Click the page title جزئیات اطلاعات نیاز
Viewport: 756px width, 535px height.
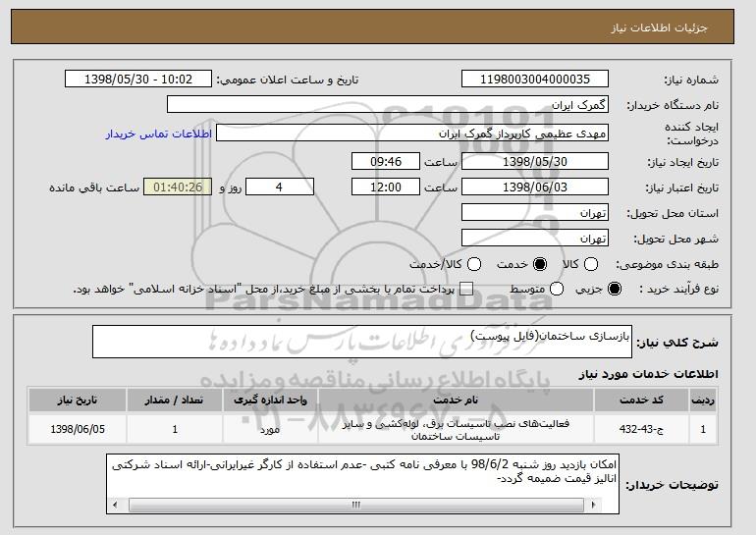coord(659,27)
